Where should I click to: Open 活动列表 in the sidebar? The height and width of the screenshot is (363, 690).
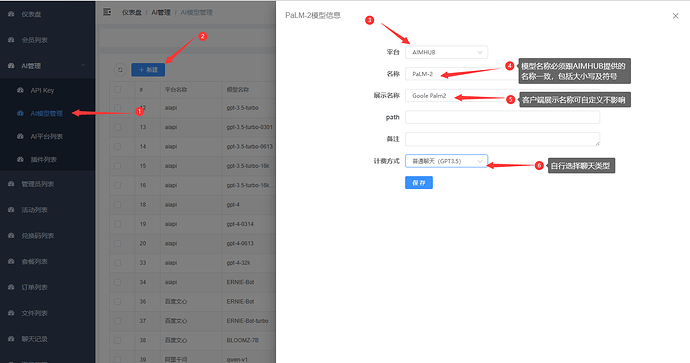[34, 210]
